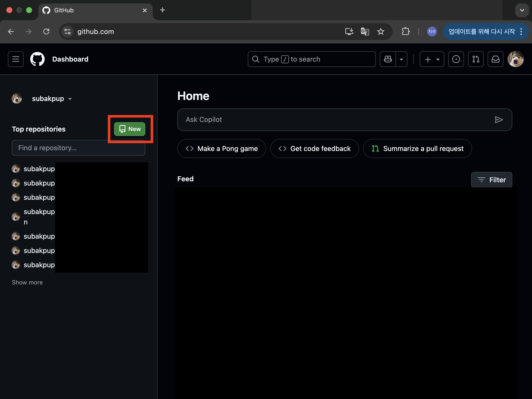532x399 pixels.
Task: Open the hamburger navigation menu
Action: click(x=16, y=59)
